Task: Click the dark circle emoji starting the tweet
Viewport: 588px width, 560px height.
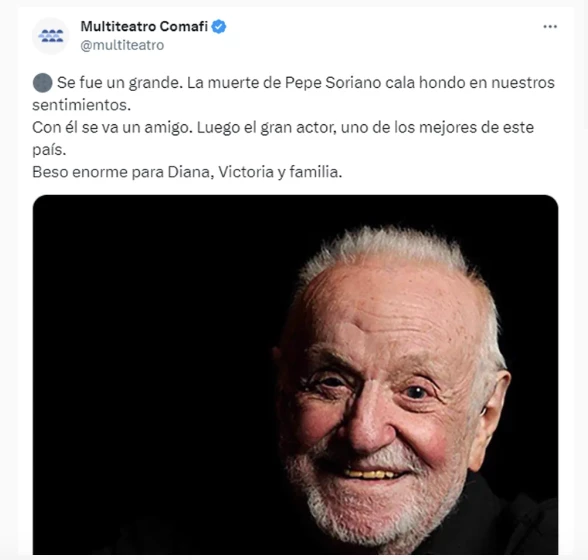Action: point(42,83)
